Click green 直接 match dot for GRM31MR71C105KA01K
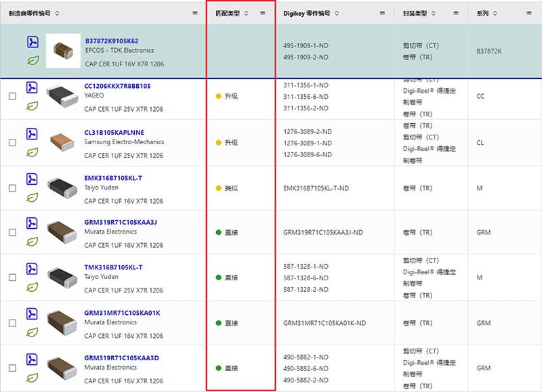542x392 pixels. coord(218,323)
